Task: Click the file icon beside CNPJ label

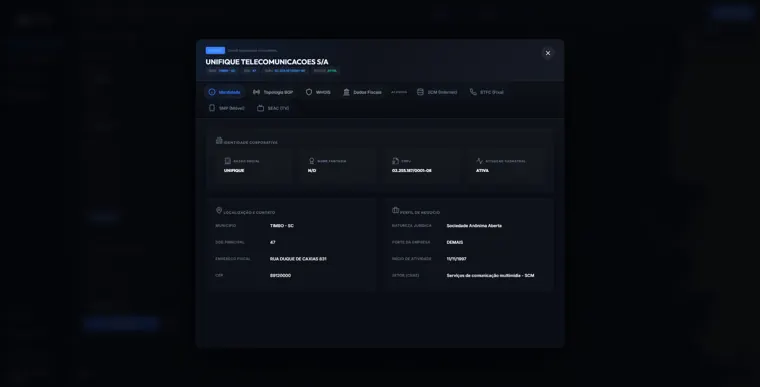Action: (396, 161)
